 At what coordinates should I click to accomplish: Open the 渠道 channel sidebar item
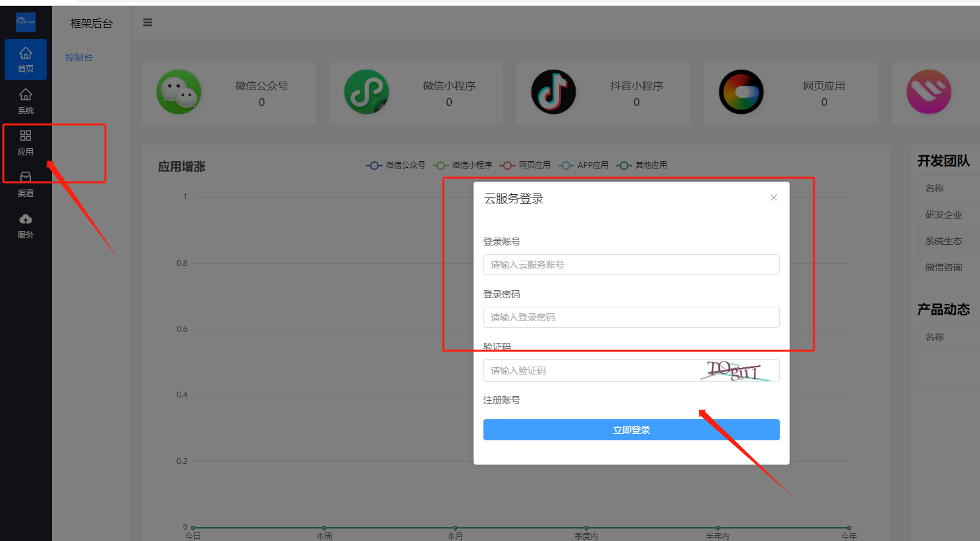[x=26, y=184]
